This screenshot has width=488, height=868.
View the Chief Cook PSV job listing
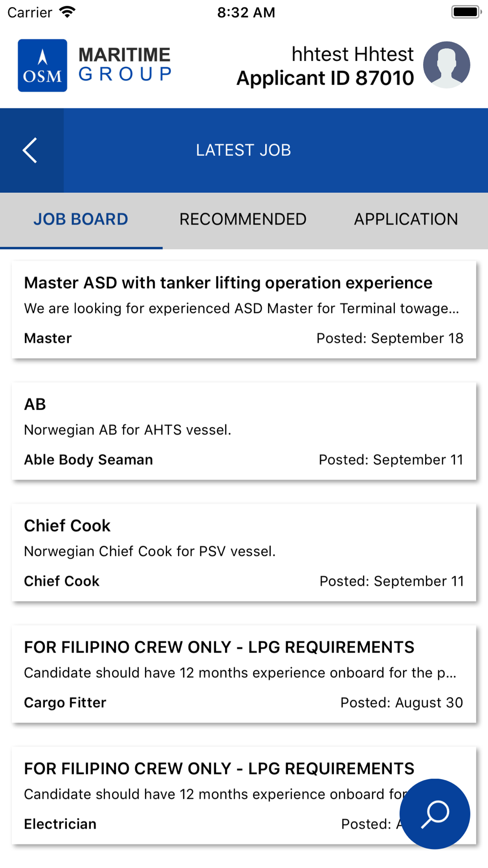click(x=244, y=553)
